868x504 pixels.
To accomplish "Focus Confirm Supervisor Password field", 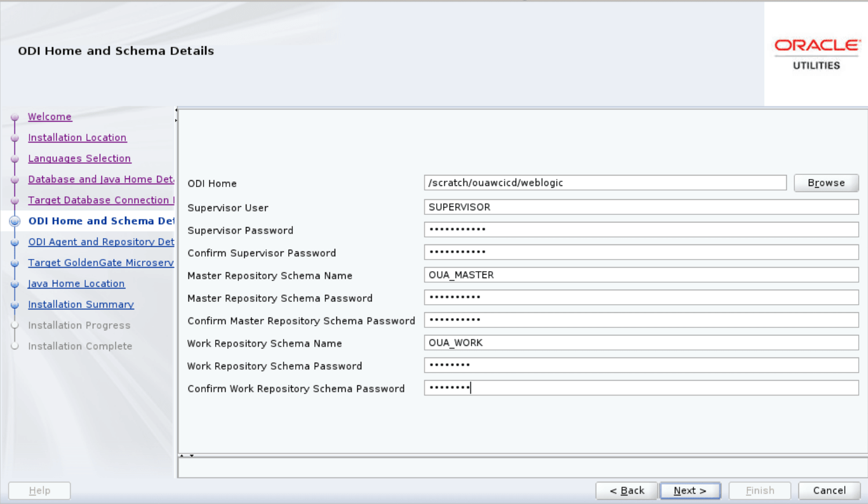I will (641, 252).
